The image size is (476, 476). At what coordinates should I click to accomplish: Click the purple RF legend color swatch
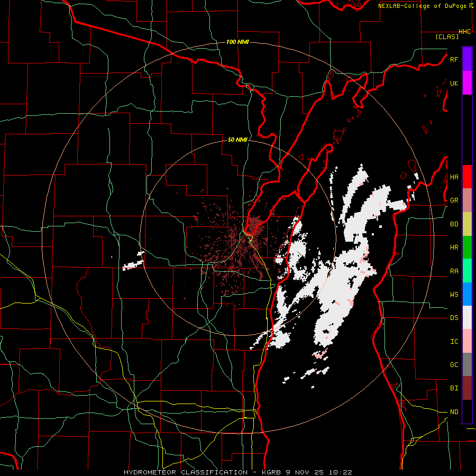point(467,59)
